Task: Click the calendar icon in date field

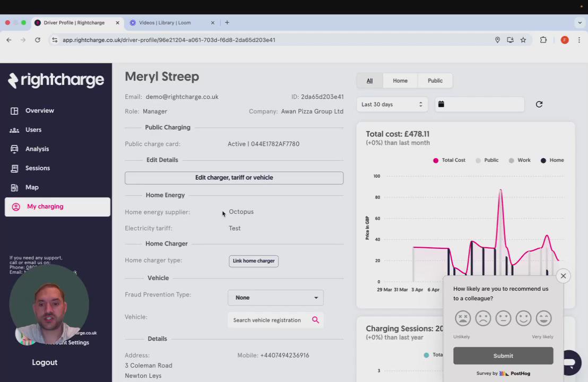Action: tap(441, 104)
